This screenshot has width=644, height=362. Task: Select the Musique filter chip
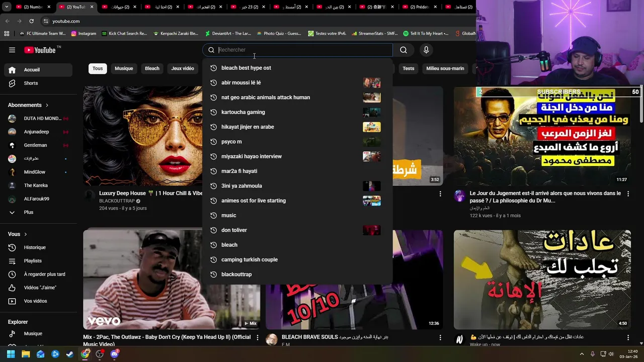click(124, 68)
